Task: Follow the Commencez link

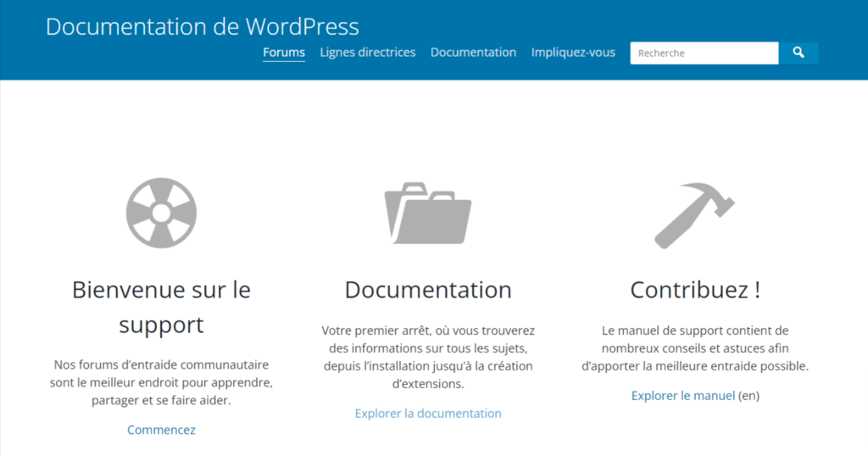Action: 161,430
